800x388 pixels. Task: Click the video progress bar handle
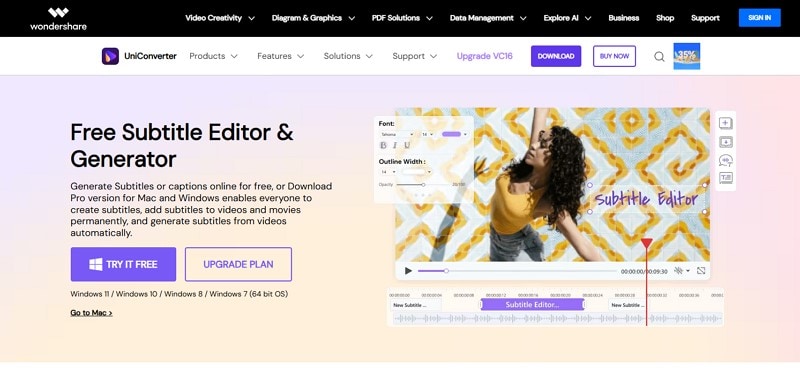coord(446,271)
